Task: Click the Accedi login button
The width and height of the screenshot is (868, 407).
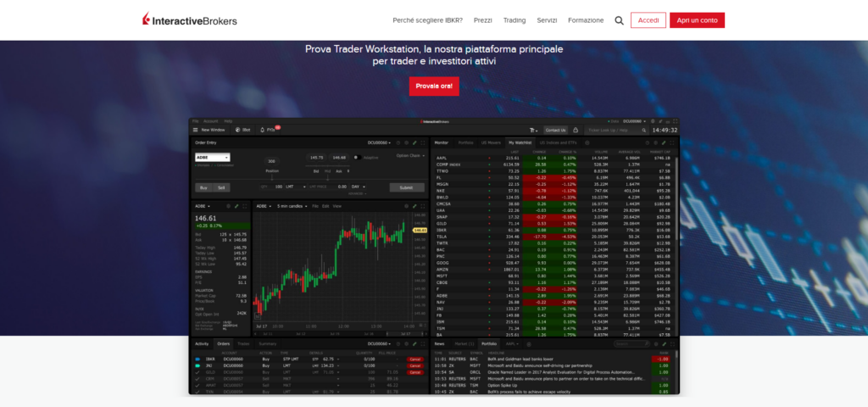Action: click(648, 20)
